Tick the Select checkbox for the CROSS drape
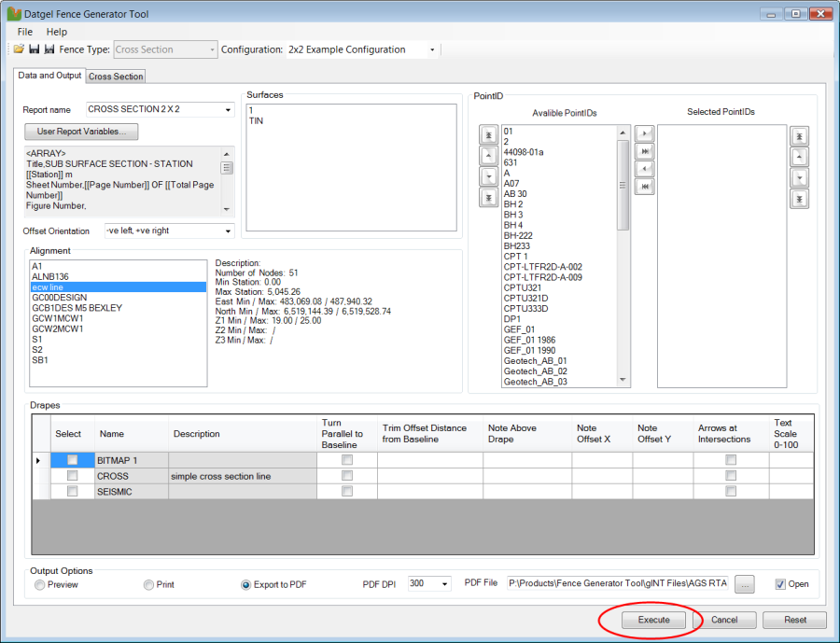The image size is (840, 643). (x=72, y=476)
